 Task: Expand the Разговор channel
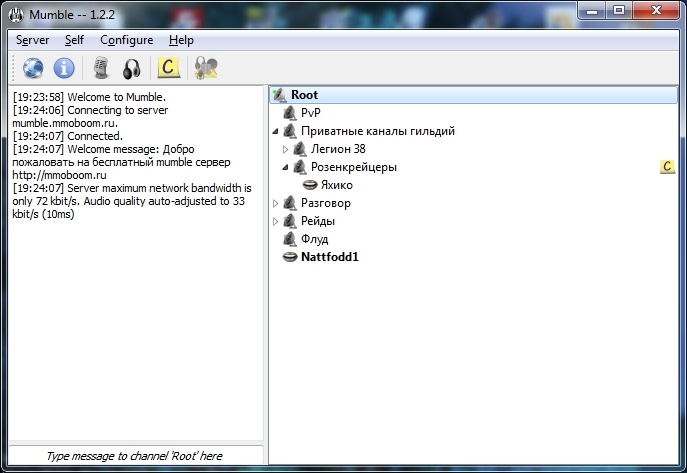pos(275,203)
